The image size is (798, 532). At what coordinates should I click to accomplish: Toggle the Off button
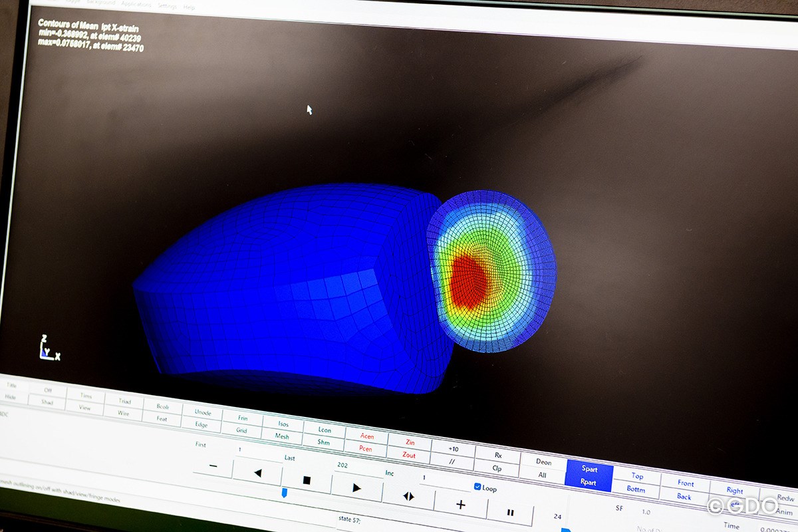pyautogui.click(x=47, y=390)
